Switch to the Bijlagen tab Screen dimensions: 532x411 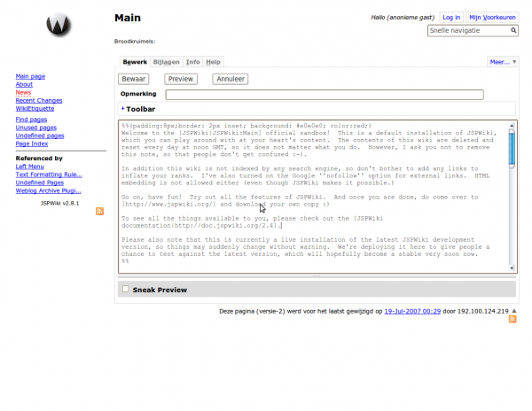[x=167, y=62]
